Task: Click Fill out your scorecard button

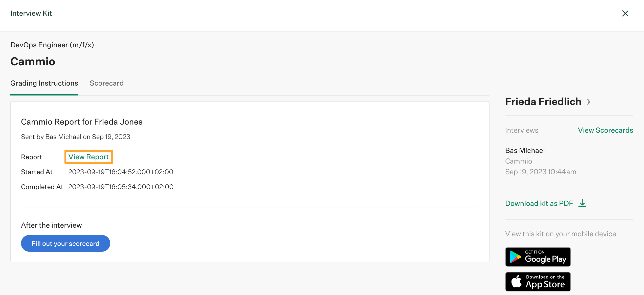Action: click(x=65, y=243)
